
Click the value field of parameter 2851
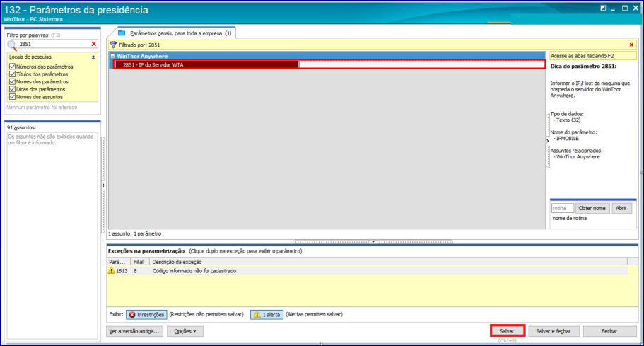[422, 64]
